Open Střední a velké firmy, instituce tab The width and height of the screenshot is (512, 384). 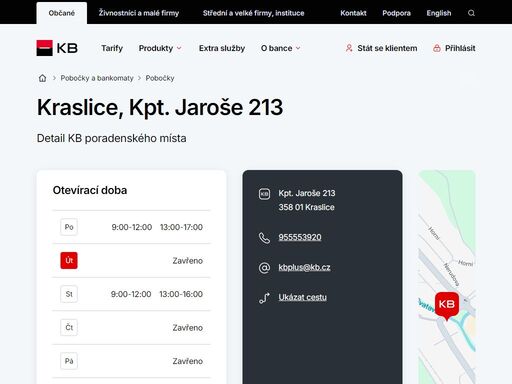254,13
